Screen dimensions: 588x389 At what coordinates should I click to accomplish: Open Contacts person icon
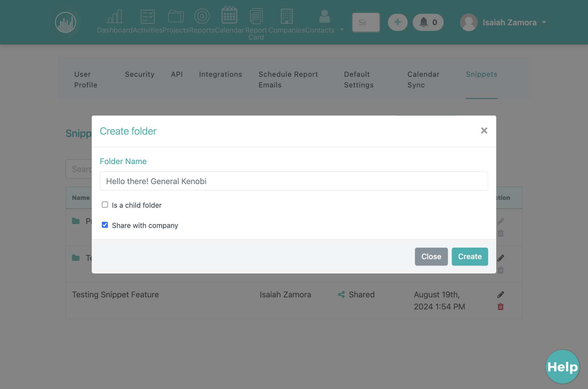(324, 16)
